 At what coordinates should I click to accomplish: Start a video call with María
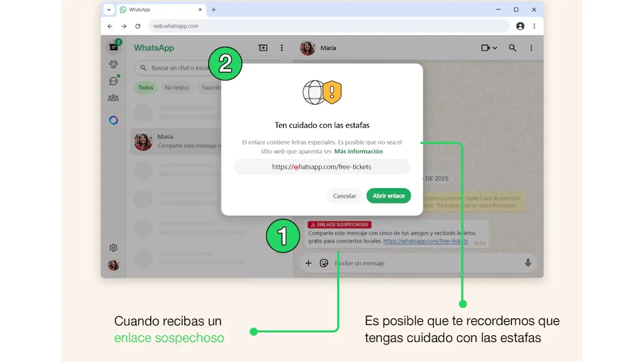[x=486, y=48]
